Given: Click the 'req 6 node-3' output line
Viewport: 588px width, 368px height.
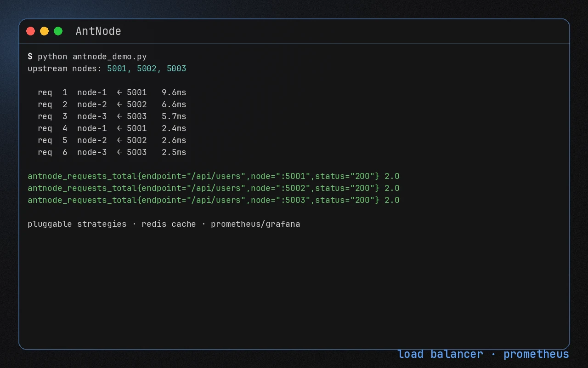Looking at the screenshot, I should [112, 152].
